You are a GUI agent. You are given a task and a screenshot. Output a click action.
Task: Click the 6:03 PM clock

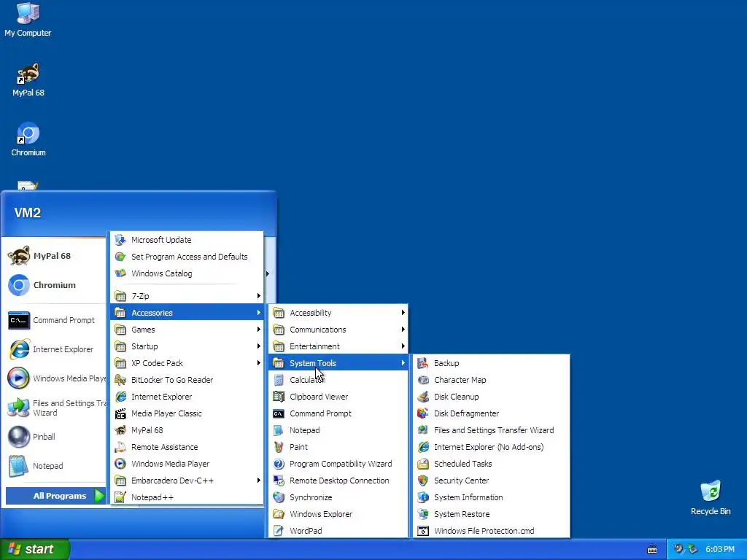pyautogui.click(x=720, y=549)
